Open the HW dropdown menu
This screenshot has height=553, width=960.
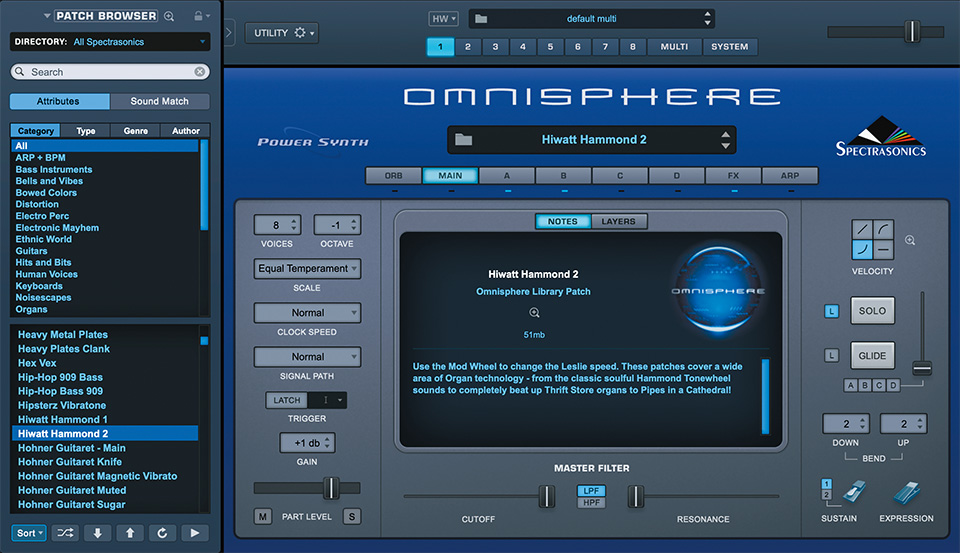443,19
